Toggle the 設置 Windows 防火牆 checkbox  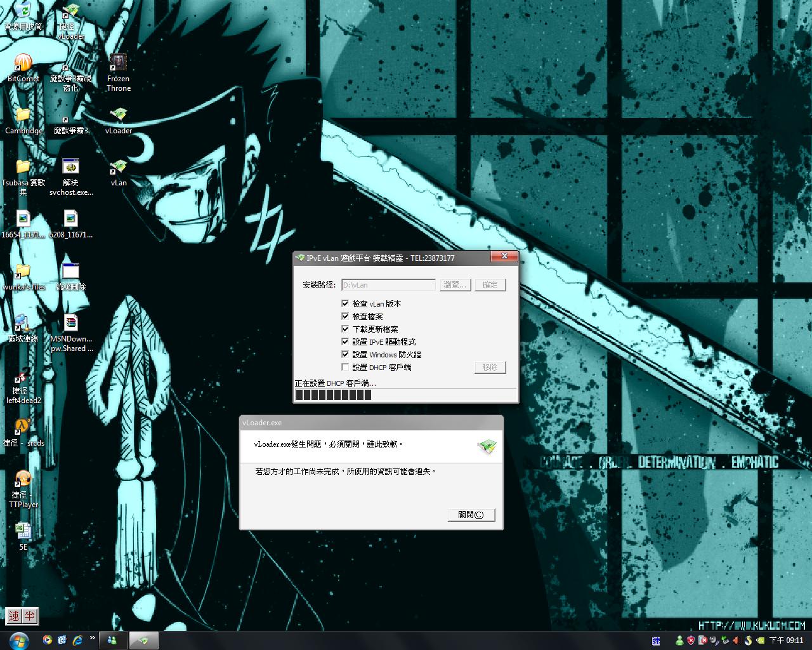point(345,354)
